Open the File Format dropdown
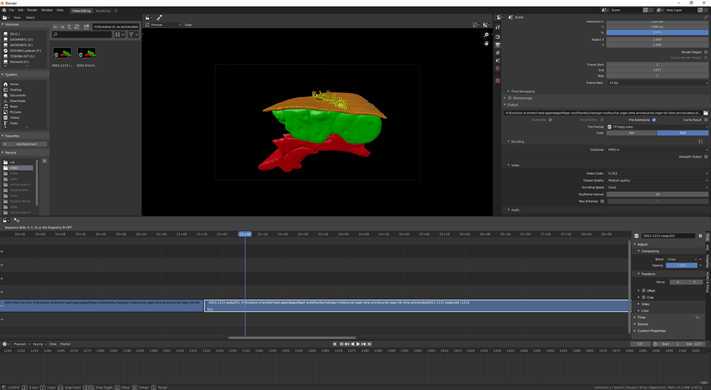Screen dimensions: 711x390 tap(657, 127)
